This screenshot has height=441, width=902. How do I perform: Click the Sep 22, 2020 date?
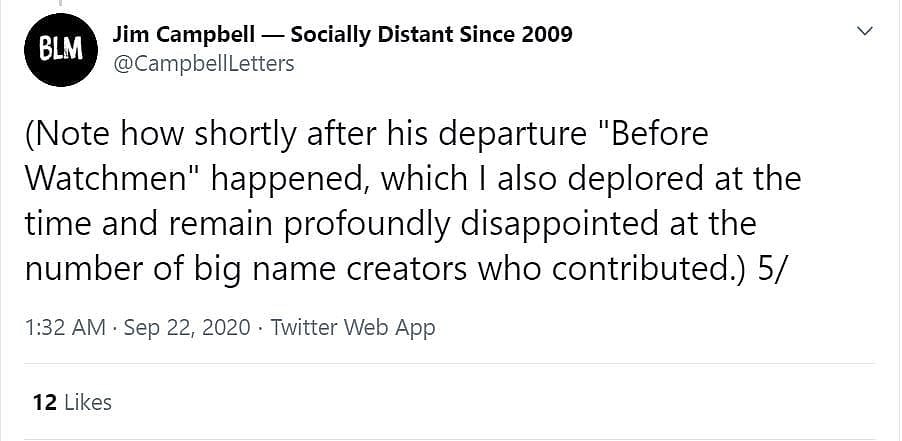(188, 328)
